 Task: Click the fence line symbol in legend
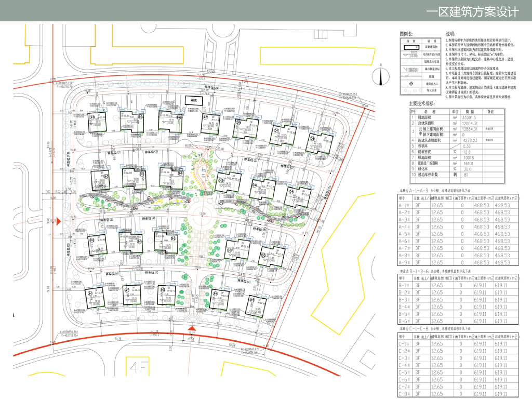411,76
